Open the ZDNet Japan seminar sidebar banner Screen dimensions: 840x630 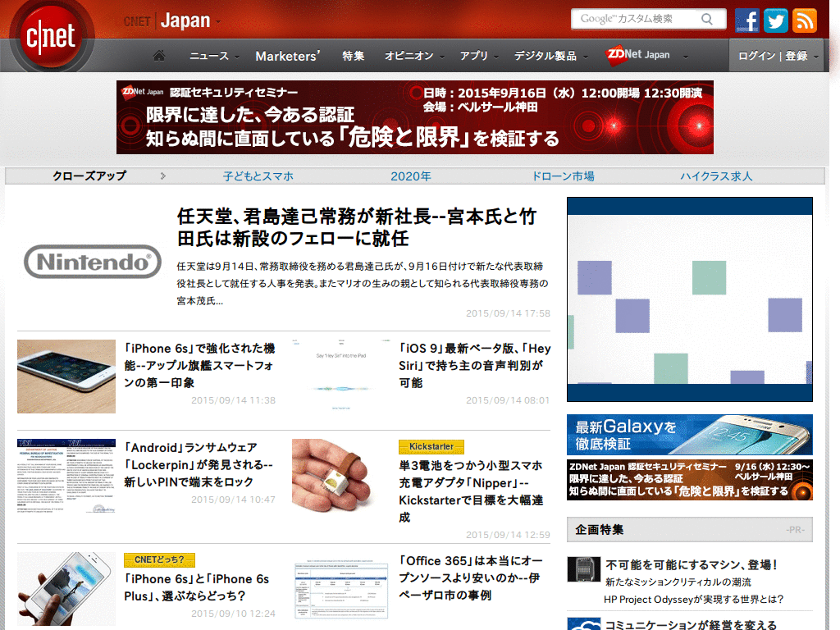point(690,480)
